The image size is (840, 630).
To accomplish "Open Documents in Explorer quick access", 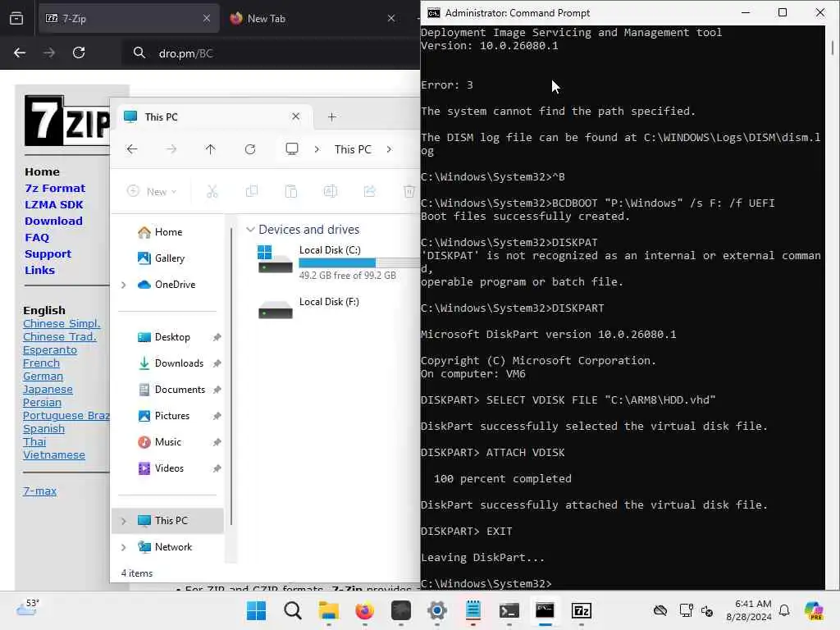I will coord(180,390).
